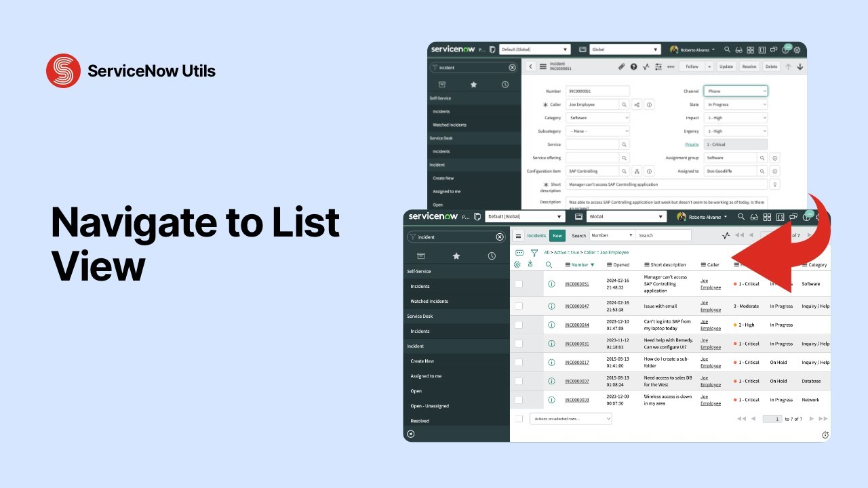Click the list Search text field
The image size is (868, 488).
pyautogui.click(x=664, y=235)
